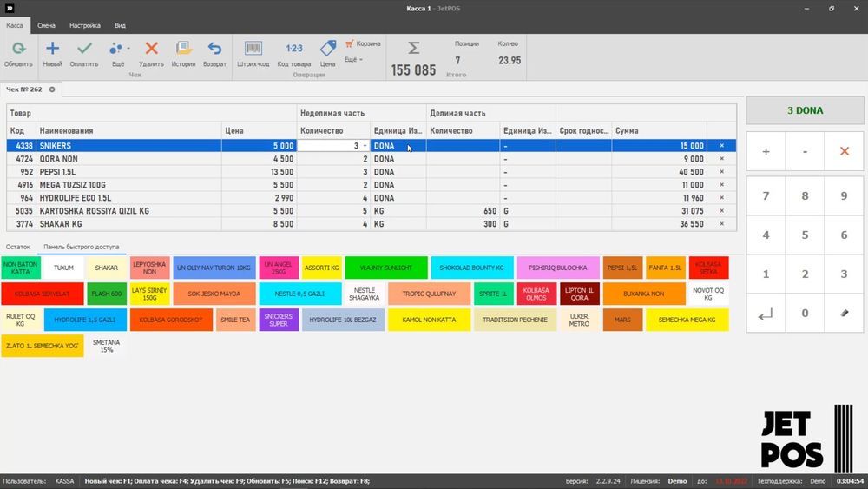The image size is (868, 489).
Task: Expand Ещё under Корзина
Action: coord(354,59)
